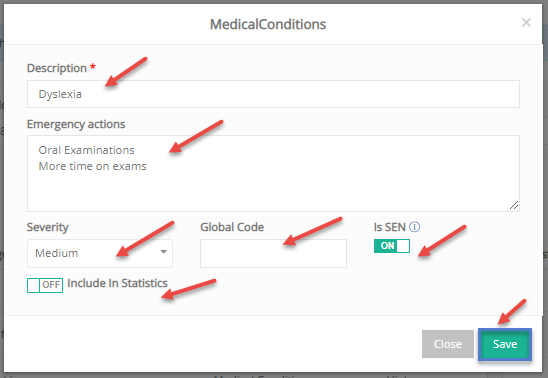Click the Oral Examinations line in textarea

click(x=86, y=150)
